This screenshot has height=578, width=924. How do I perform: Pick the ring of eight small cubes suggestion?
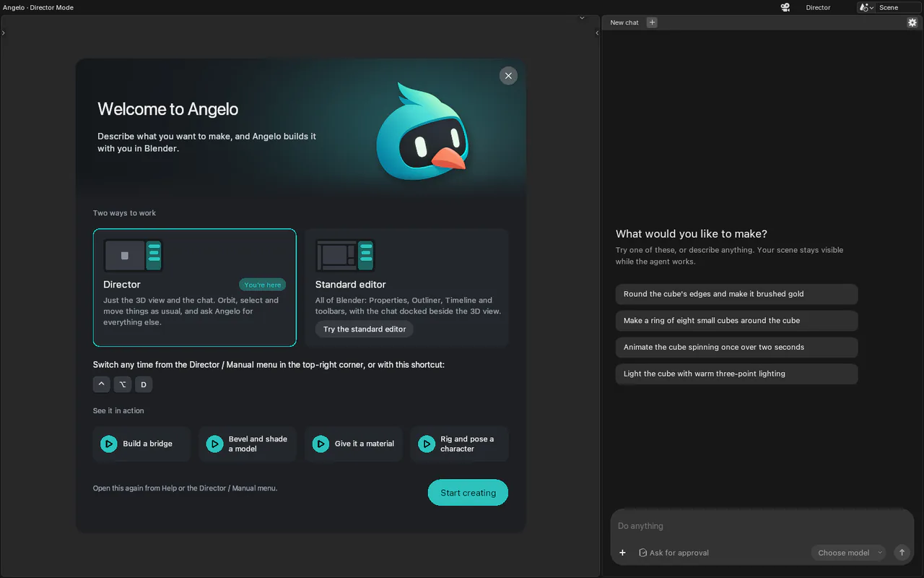coord(736,321)
